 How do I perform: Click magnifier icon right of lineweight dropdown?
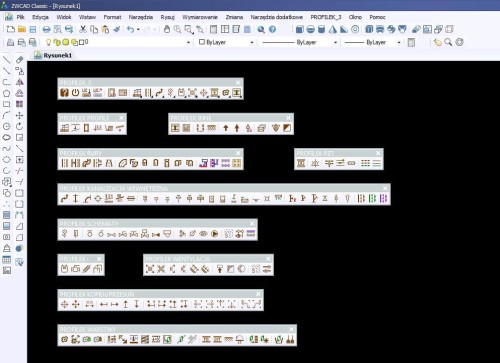[x=448, y=42]
